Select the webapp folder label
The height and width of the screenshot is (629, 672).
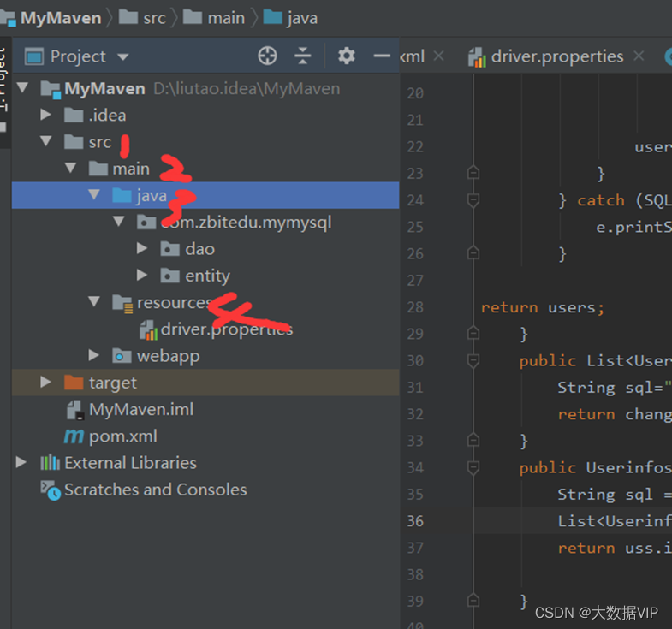click(x=168, y=357)
